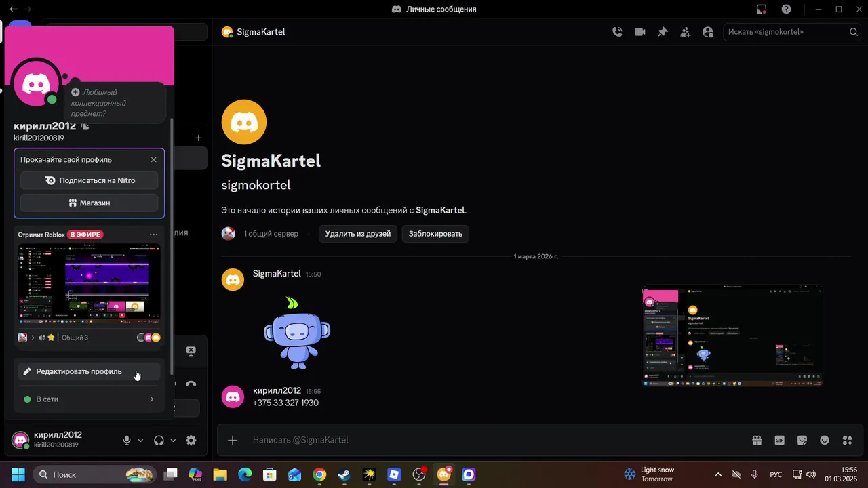Show hidden tray icons chevron
The width and height of the screenshot is (868, 488).
pos(718,474)
